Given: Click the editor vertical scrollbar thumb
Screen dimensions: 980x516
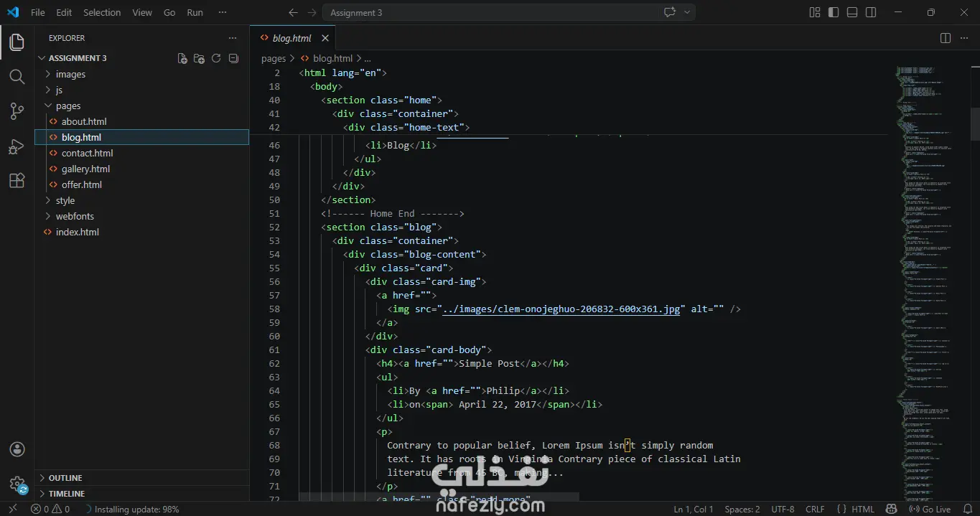Looking at the screenshot, I should 975,123.
